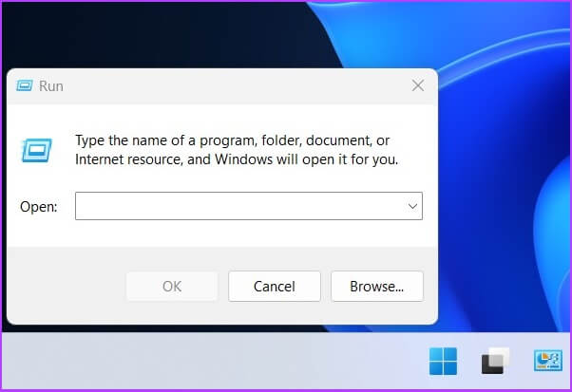The image size is (572, 392).
Task: Click the 'Run' title text
Action: pos(51,86)
